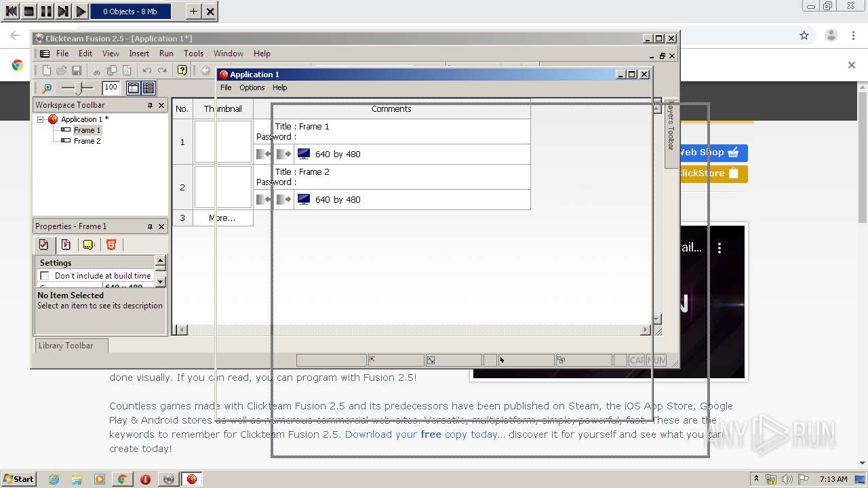Rewind with the debugger restart button
This screenshot has width=868, height=488.
(x=12, y=11)
